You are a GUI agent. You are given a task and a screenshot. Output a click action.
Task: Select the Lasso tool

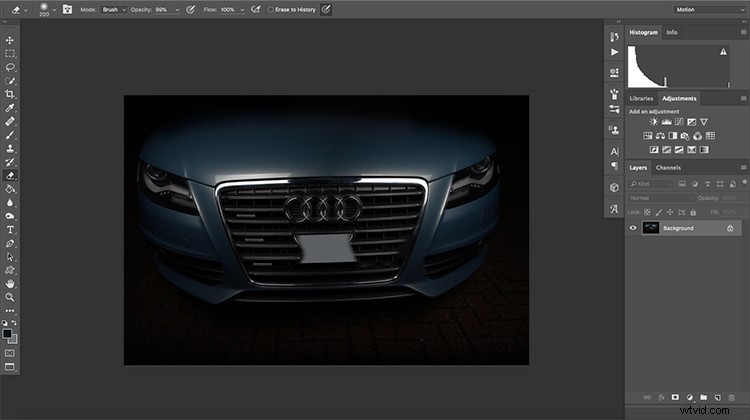coord(10,67)
